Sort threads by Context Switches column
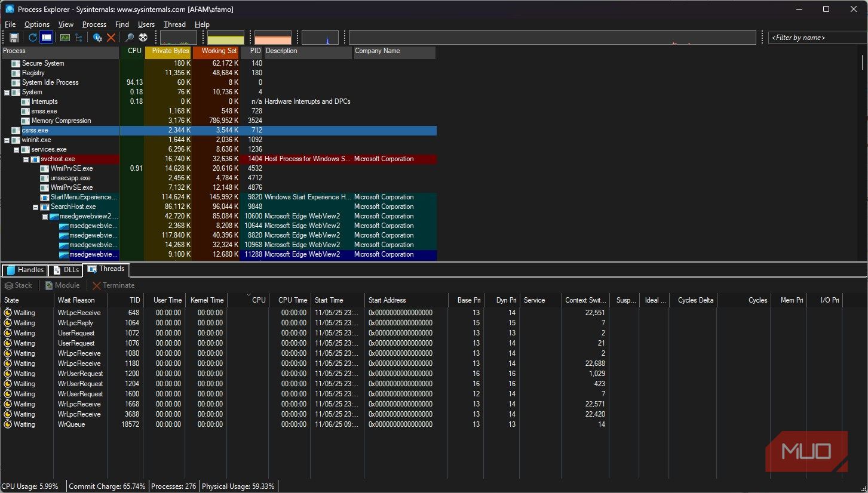Viewport: 868px width, 493px height. click(x=585, y=300)
